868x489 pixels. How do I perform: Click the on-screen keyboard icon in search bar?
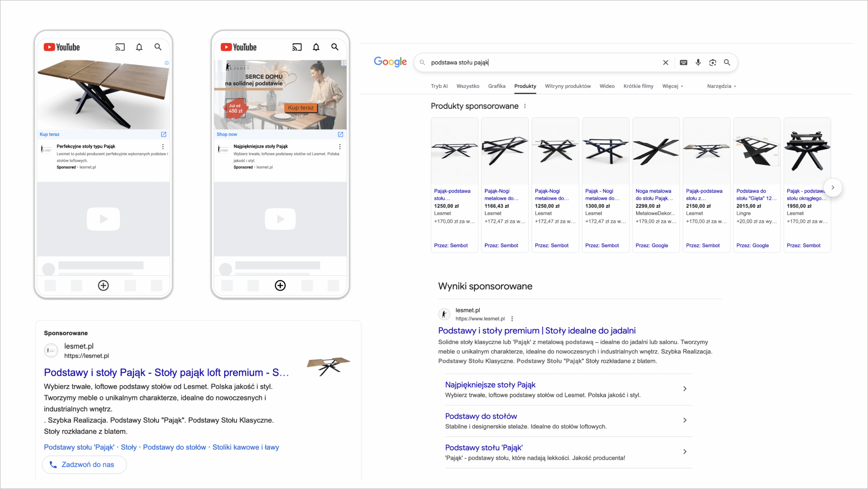pyautogui.click(x=683, y=62)
